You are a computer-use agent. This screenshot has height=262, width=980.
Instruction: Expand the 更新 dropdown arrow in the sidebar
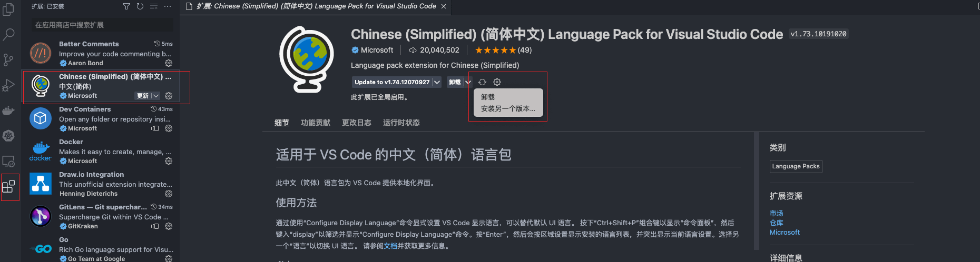155,96
